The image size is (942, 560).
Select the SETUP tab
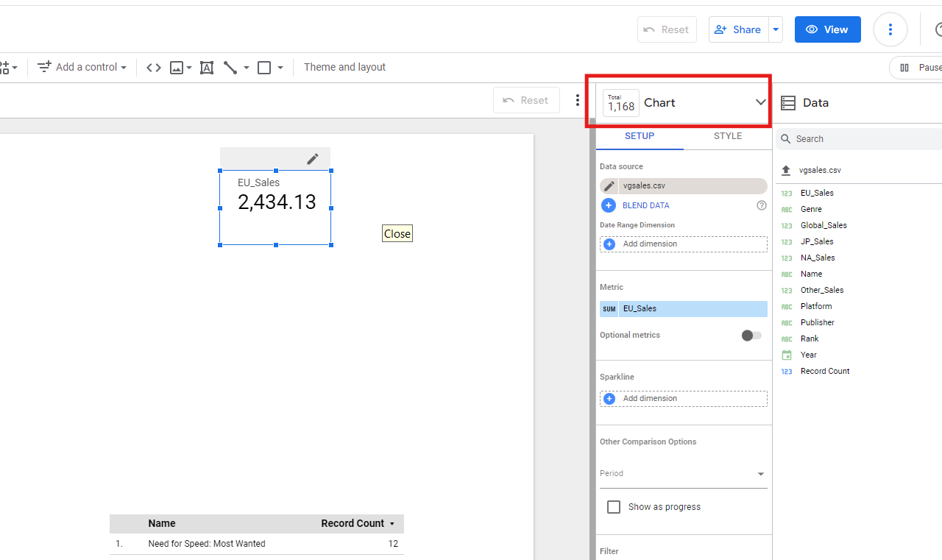[639, 136]
